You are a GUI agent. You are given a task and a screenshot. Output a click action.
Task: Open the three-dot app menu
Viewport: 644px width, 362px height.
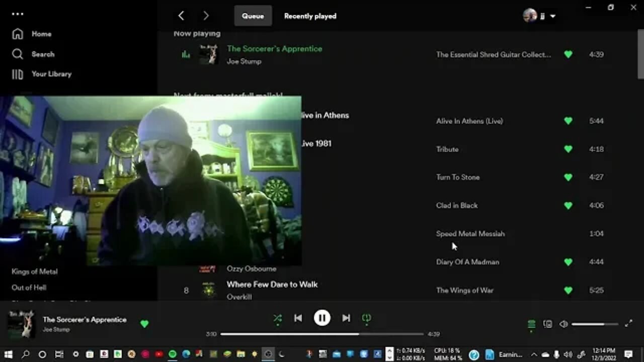click(x=18, y=14)
